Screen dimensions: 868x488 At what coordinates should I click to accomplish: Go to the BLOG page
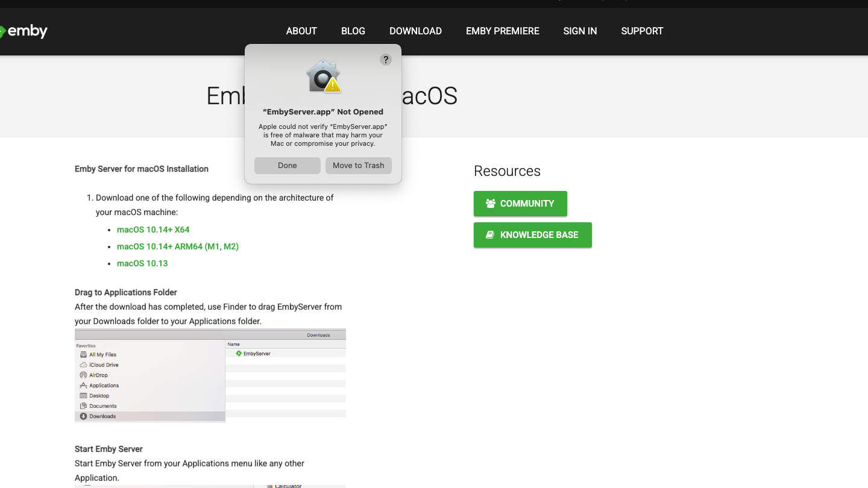pyautogui.click(x=353, y=31)
